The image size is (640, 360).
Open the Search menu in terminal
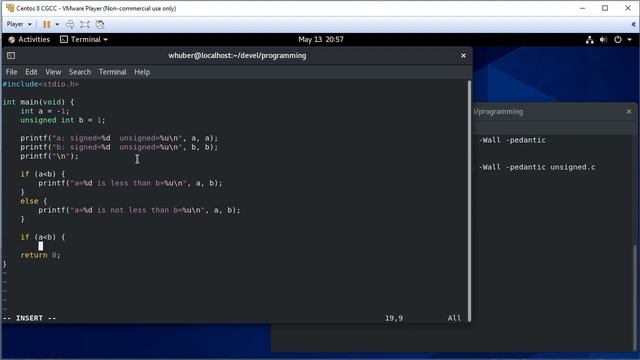pyautogui.click(x=80, y=72)
